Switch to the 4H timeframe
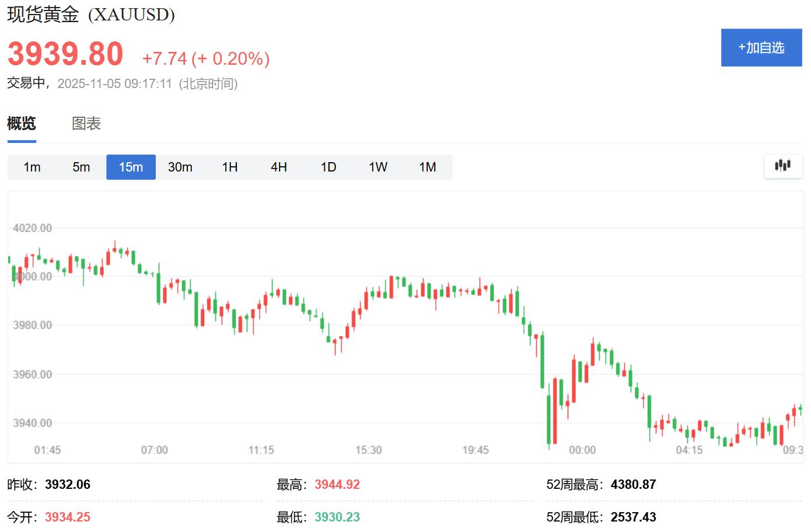811x532 pixels. coord(279,167)
